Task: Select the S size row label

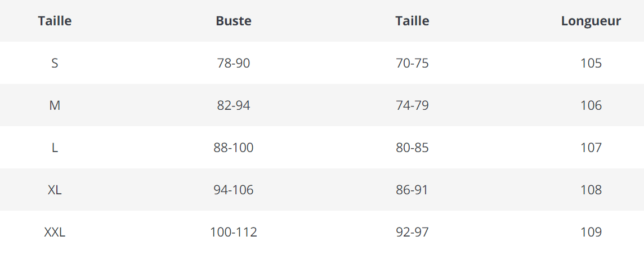Action: 55,63
